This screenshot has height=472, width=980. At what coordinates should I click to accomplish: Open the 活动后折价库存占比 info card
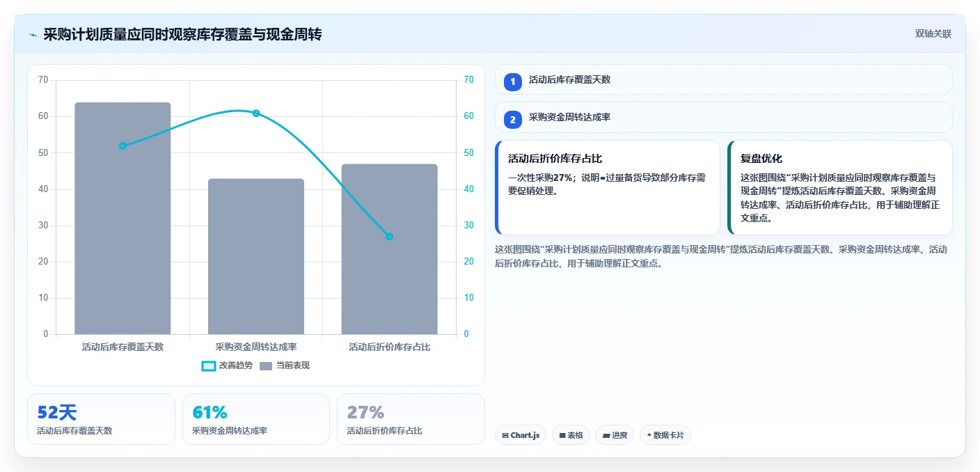click(x=608, y=188)
